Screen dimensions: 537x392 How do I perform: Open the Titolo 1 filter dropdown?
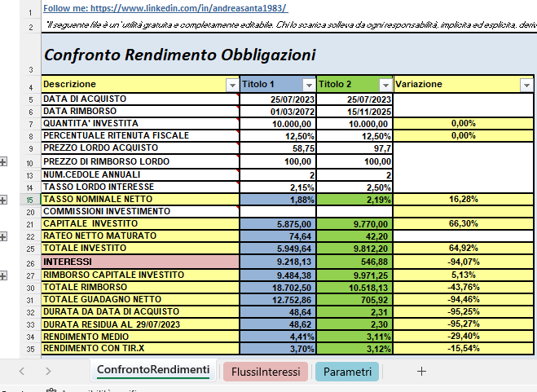tap(308, 85)
